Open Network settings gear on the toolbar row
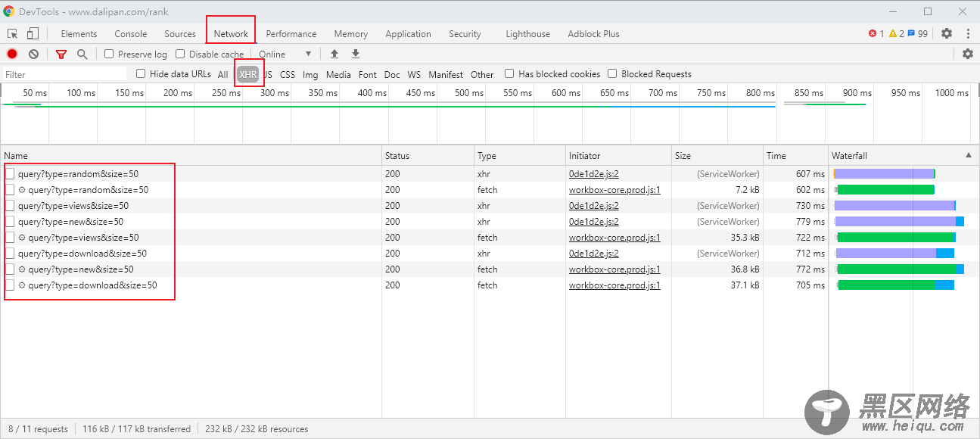The width and height of the screenshot is (980, 439). [968, 54]
